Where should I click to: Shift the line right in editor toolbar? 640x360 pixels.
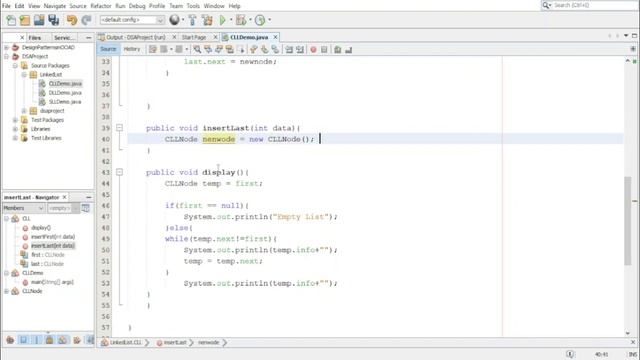(300, 50)
